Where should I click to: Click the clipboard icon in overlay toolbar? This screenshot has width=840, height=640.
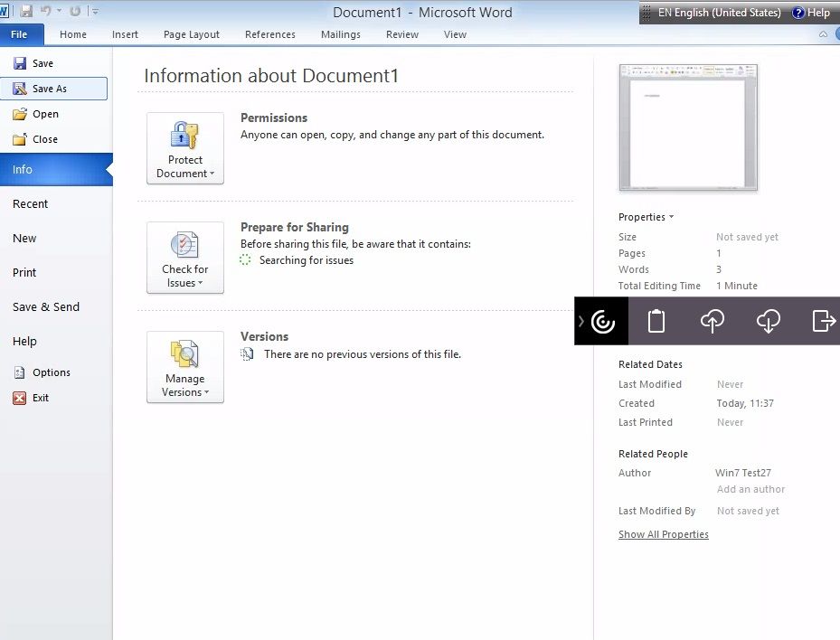tap(656, 321)
